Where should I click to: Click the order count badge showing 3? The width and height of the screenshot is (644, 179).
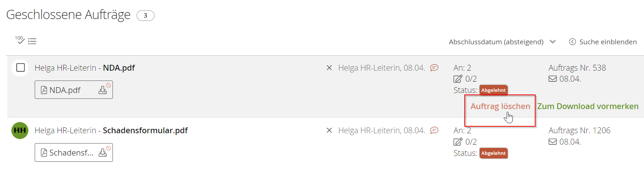pos(145,15)
